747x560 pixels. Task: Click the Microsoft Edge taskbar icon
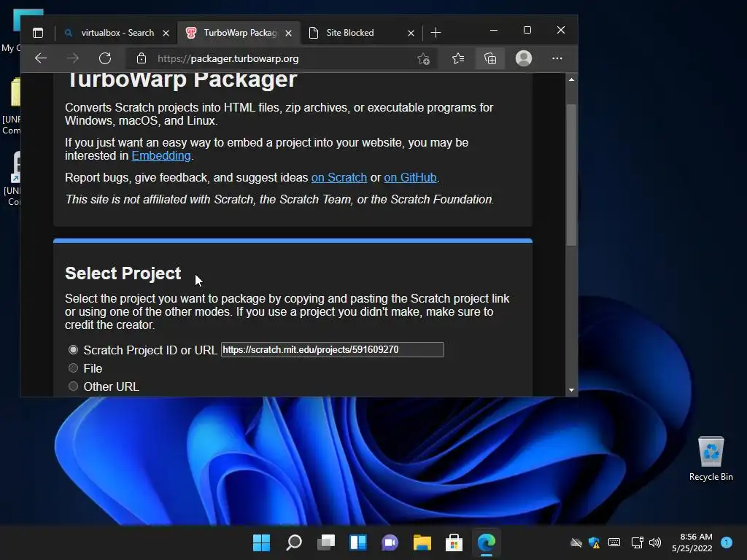[487, 542]
